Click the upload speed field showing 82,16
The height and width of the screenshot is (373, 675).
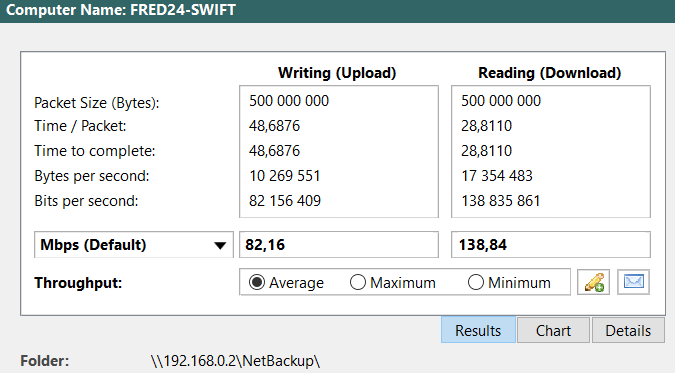pyautogui.click(x=339, y=245)
